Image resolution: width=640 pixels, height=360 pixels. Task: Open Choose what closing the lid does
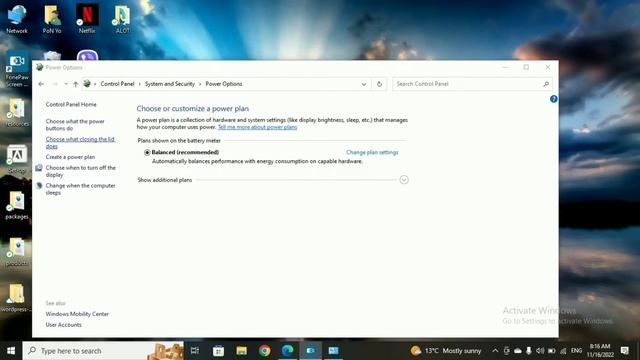80,142
